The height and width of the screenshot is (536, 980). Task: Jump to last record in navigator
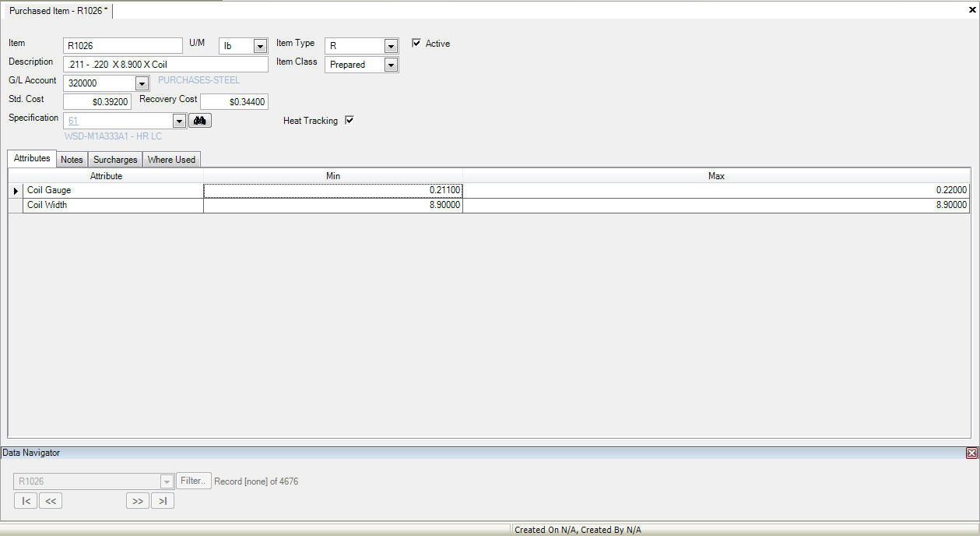pos(163,501)
